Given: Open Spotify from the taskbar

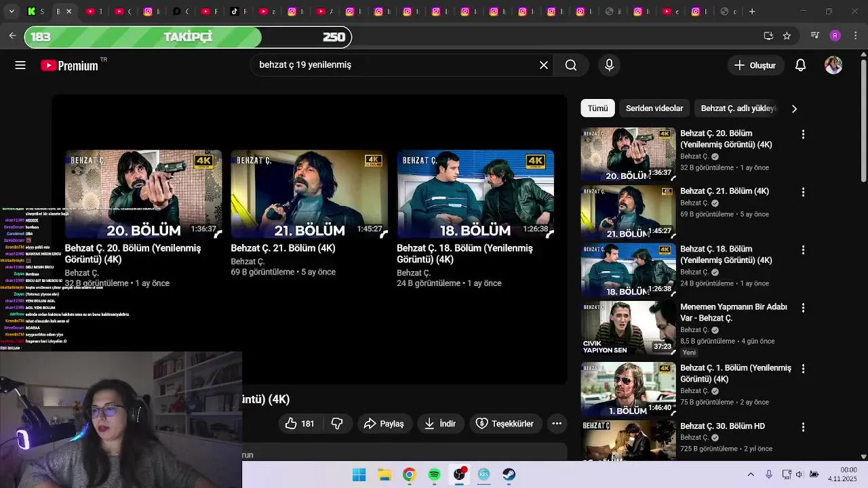Looking at the screenshot, I should pyautogui.click(x=434, y=474).
